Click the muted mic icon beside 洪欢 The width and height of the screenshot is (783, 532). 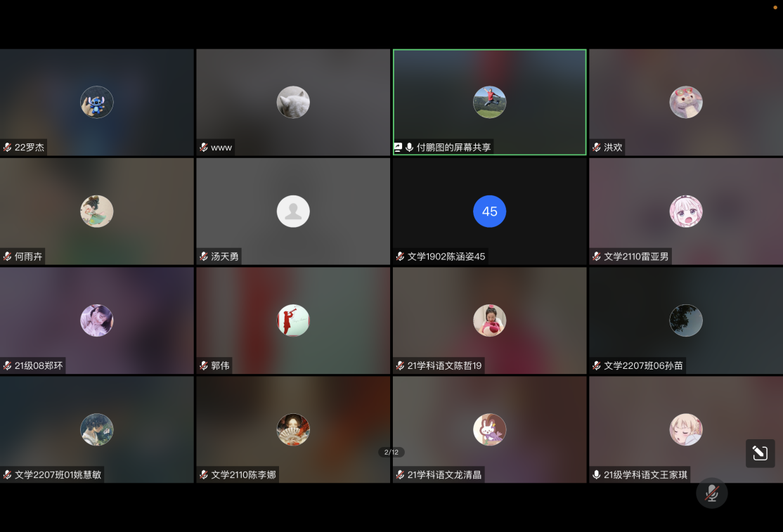(597, 148)
